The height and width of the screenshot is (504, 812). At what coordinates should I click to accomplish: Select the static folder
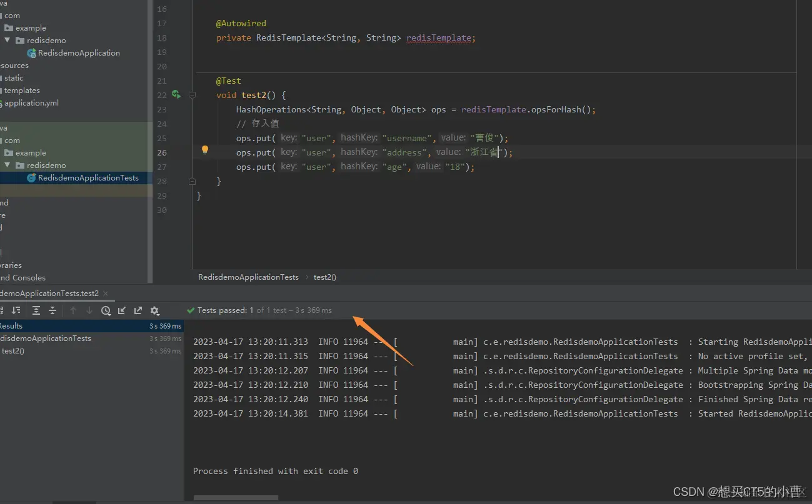click(x=13, y=78)
